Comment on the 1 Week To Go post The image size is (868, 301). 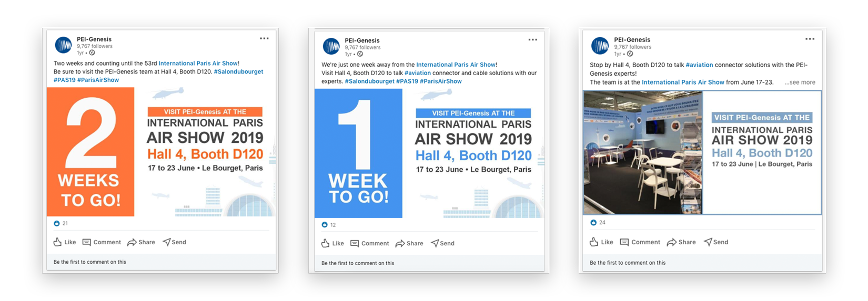[x=370, y=243]
